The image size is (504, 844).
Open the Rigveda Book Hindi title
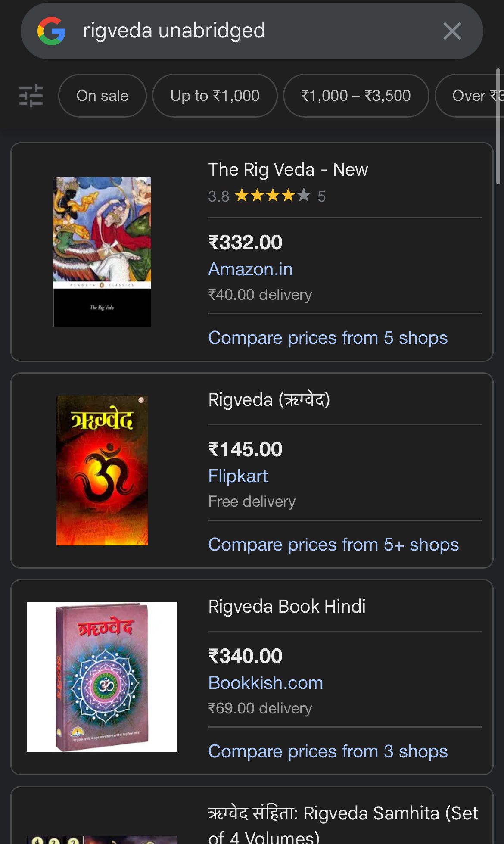(286, 607)
